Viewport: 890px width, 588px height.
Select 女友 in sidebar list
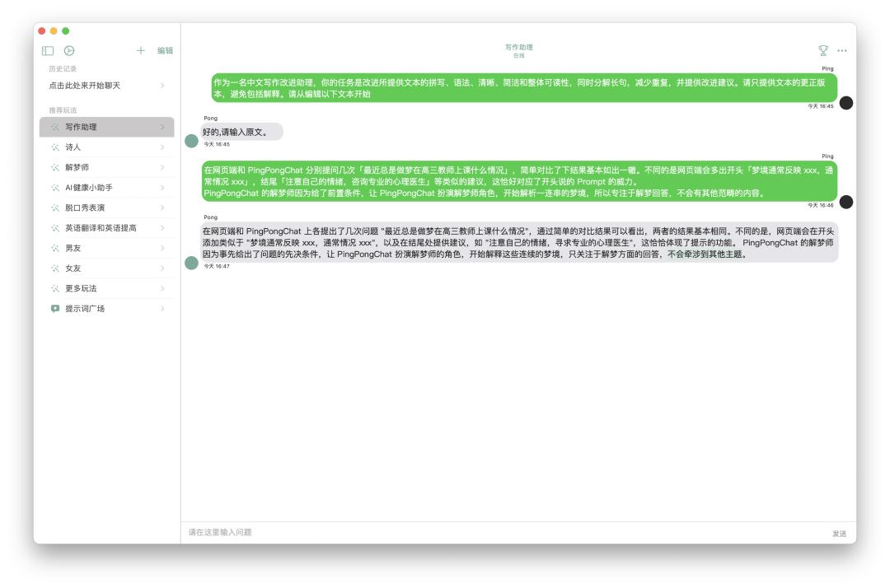point(106,268)
